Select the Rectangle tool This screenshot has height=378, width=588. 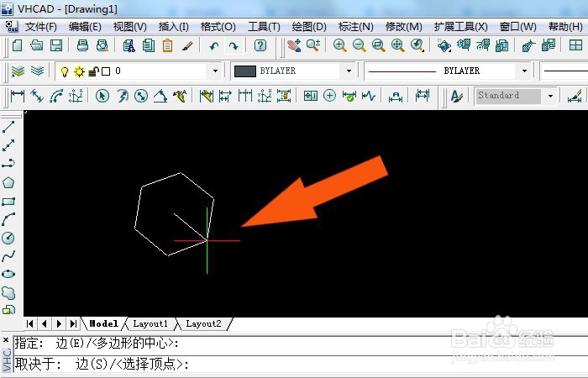click(8, 202)
